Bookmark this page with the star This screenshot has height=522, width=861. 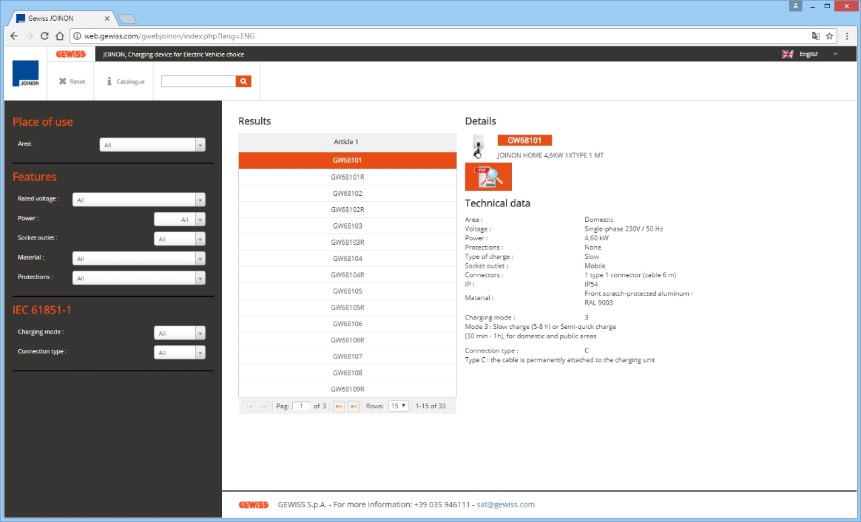(x=829, y=36)
